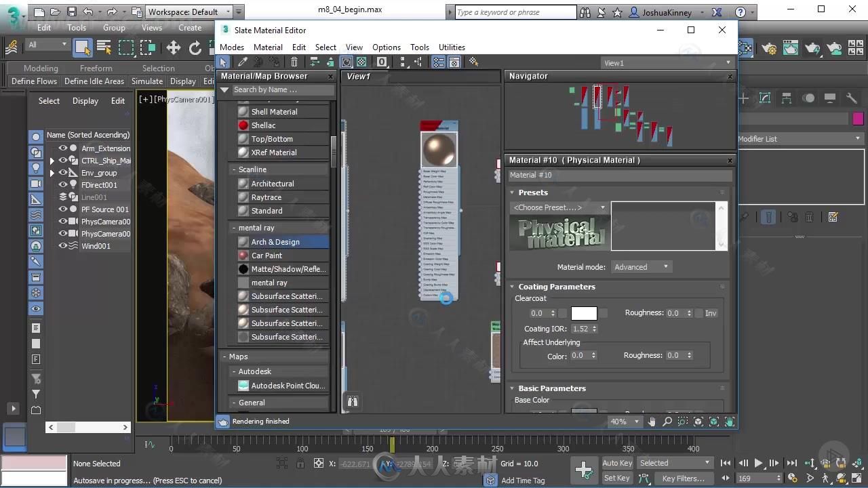This screenshot has width=868, height=488.
Task: Select the Zoom Region tool in Slate view
Action: (x=683, y=421)
